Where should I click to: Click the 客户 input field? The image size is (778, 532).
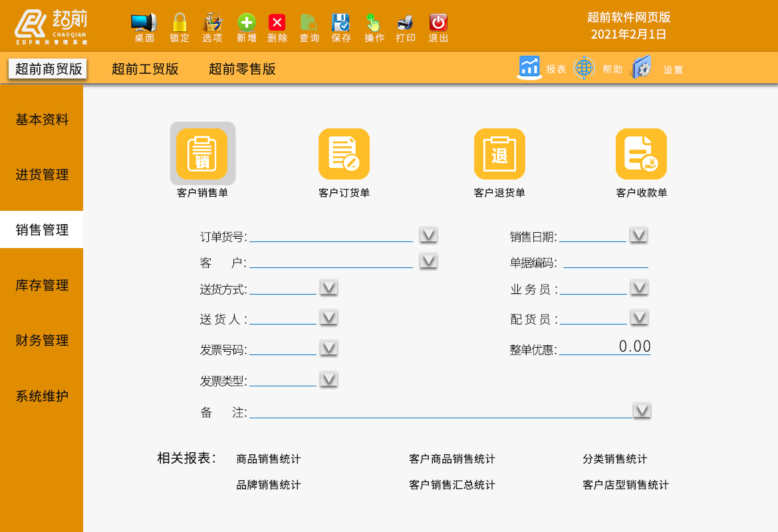(331, 261)
